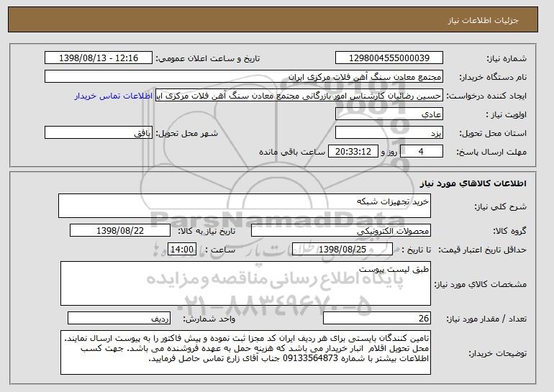Select the time field 14:00
Viewport: 554px width, 392px height.
click(x=182, y=250)
